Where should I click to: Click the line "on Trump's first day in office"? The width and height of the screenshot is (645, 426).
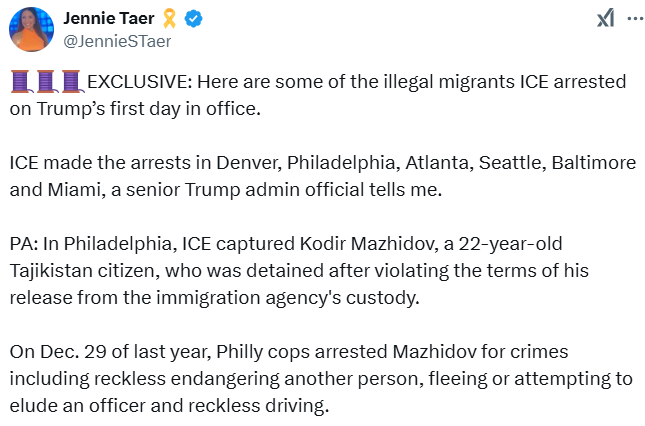(x=135, y=107)
